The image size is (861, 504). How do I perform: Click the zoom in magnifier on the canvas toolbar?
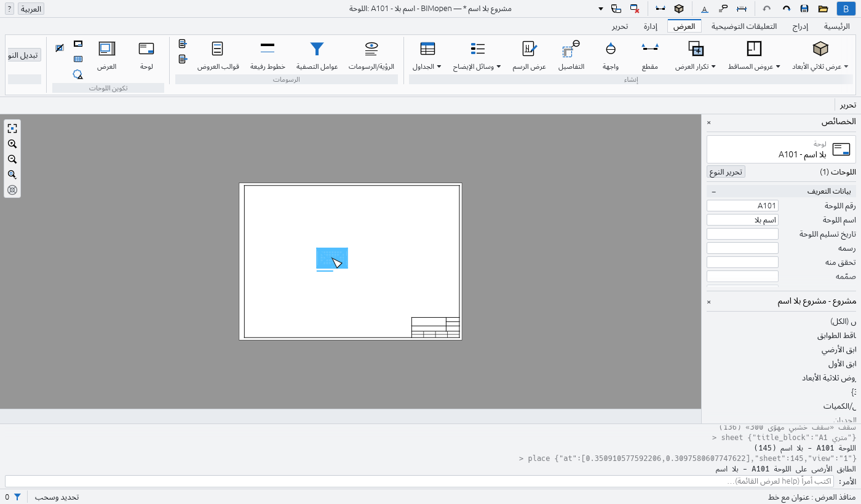12,144
